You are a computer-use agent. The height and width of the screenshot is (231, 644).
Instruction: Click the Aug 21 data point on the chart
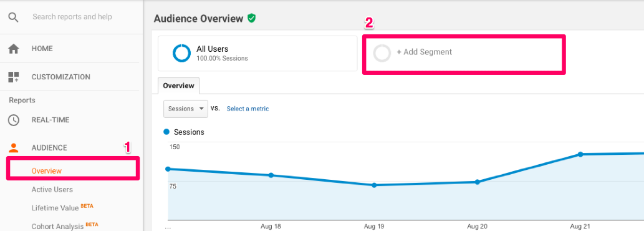tap(580, 155)
